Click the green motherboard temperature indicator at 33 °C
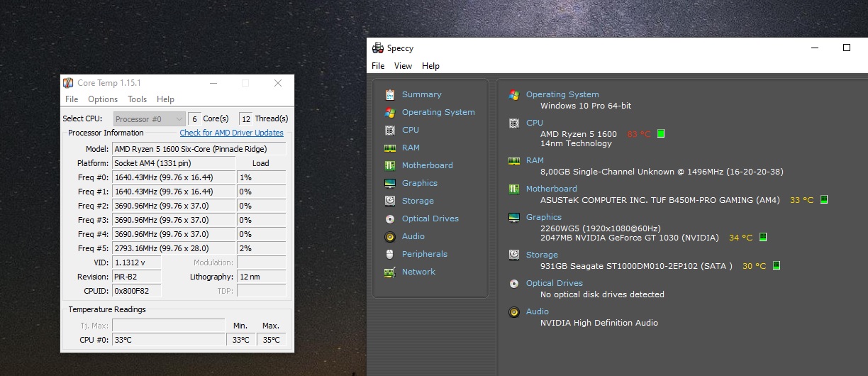This screenshot has width=868, height=376. click(x=824, y=200)
